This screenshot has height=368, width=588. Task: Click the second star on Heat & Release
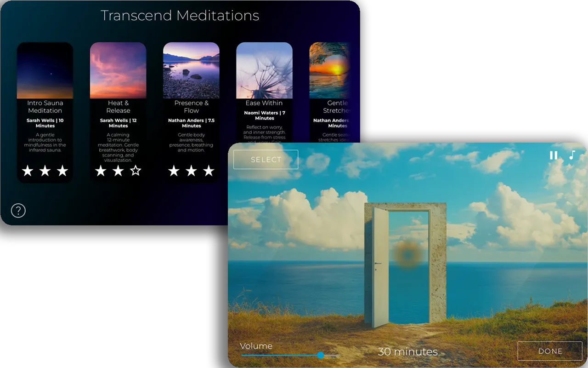118,171
